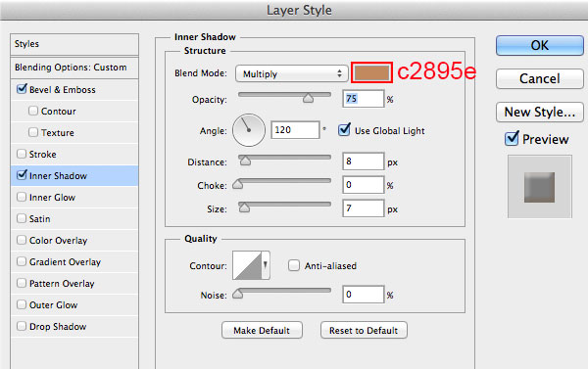The height and width of the screenshot is (369, 588).
Task: Enable the Color Overlay checkbox
Action: point(22,240)
